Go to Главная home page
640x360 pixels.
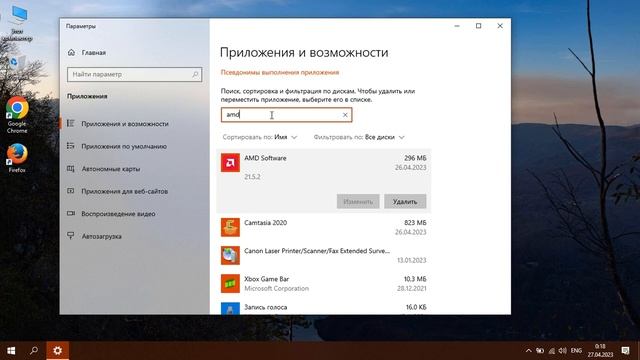coord(93,53)
